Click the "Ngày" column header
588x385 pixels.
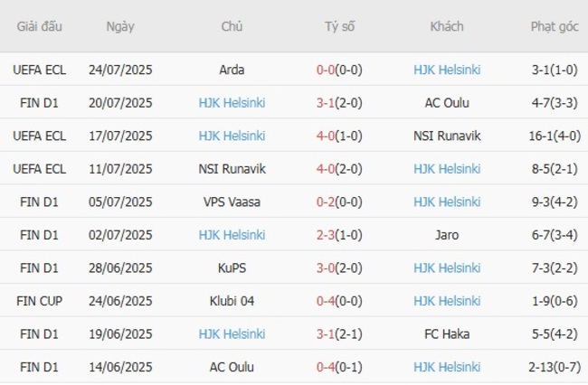coord(120,26)
